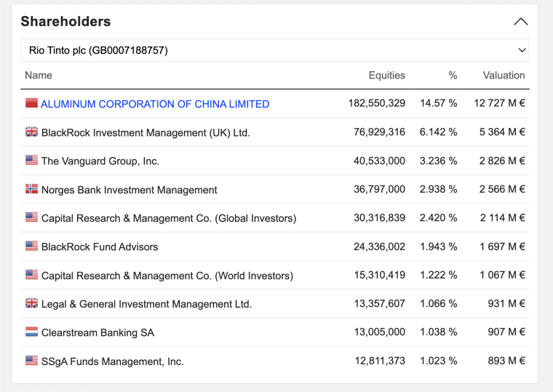Click percentage 1.023 %
The width and height of the screenshot is (553, 392).
pos(438,361)
